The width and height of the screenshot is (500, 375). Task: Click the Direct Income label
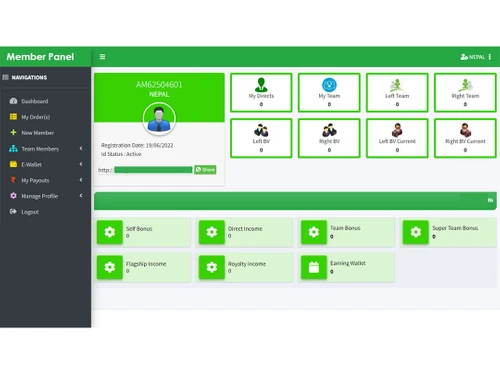click(x=245, y=229)
